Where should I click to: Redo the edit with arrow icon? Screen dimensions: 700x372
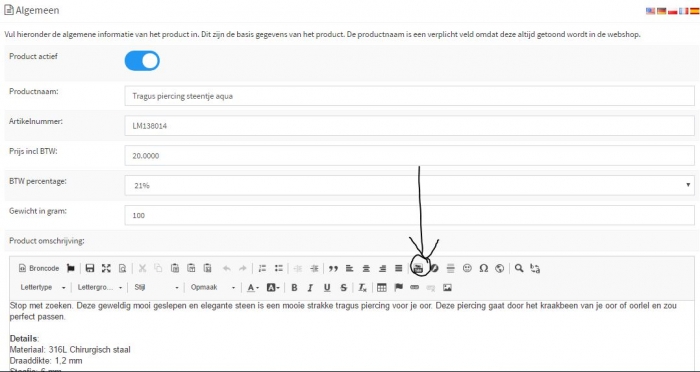(242, 268)
